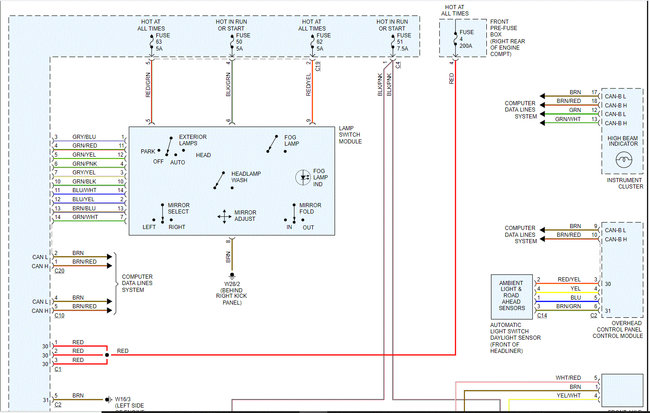The height and width of the screenshot is (413, 650).
Task: Click the 'EXTERIOR LAMPS' switch label
Action: [x=193, y=140]
